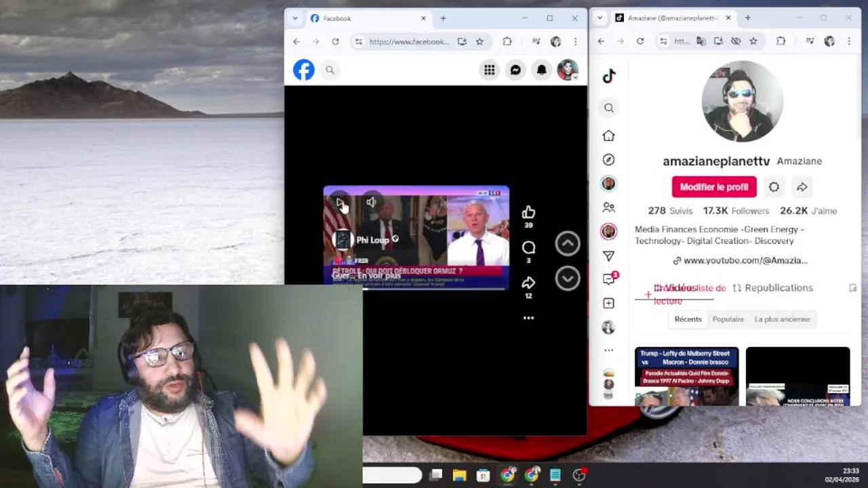
Task: Click Modifier le profil button
Action: coord(713,187)
